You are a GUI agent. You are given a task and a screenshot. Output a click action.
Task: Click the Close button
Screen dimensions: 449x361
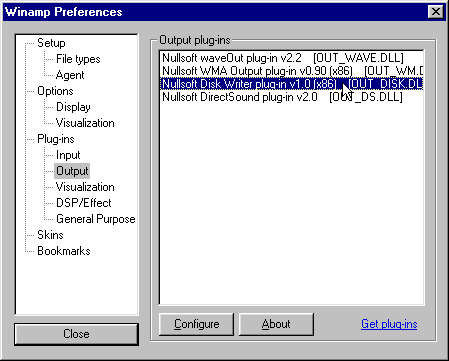(x=76, y=334)
